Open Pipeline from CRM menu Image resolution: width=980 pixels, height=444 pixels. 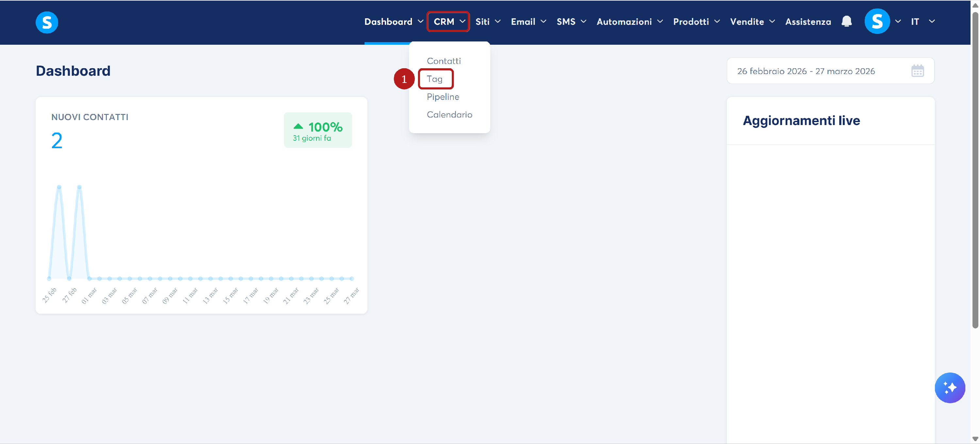(443, 97)
